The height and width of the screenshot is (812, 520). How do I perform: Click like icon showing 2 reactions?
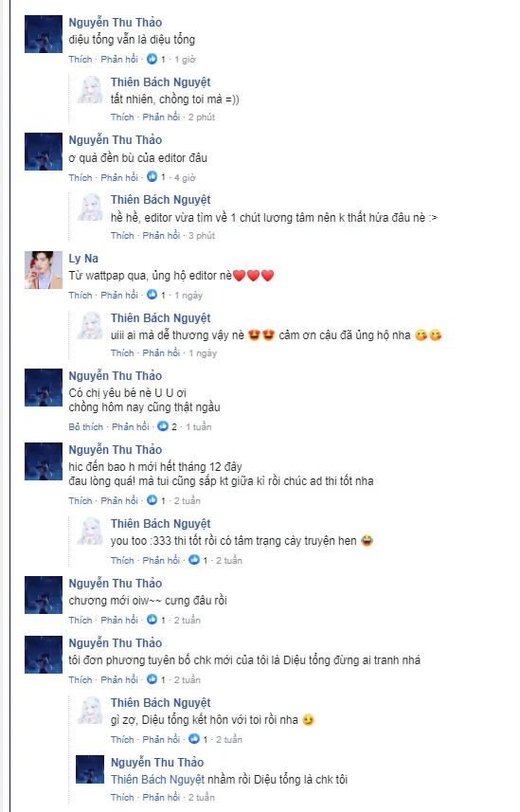(163, 426)
